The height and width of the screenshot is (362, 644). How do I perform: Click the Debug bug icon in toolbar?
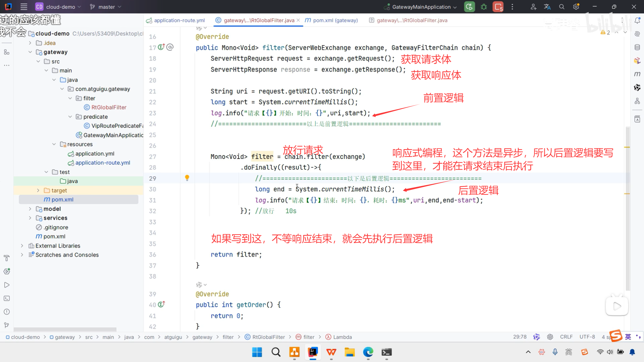point(484,7)
